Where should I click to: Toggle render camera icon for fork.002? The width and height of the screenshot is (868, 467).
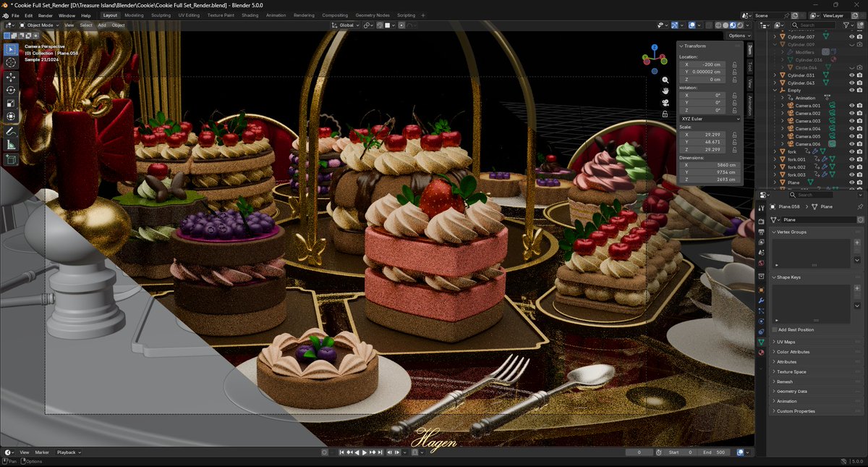(859, 167)
